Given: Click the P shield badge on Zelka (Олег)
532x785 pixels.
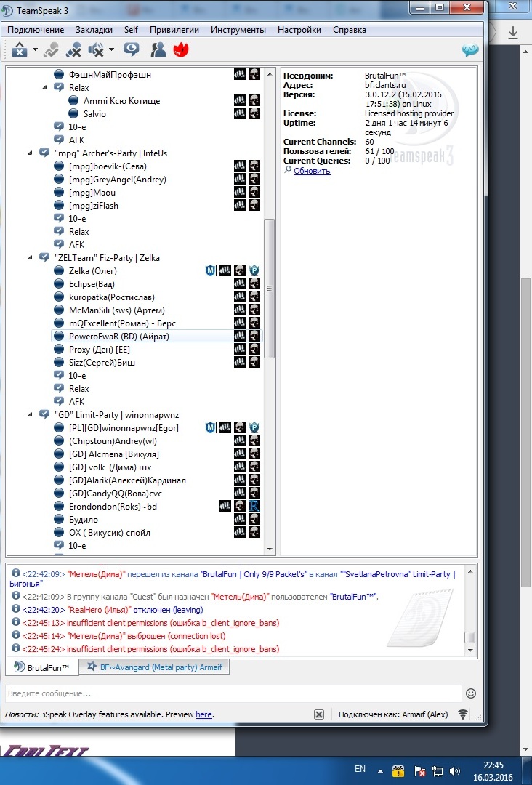Looking at the screenshot, I should [254, 271].
